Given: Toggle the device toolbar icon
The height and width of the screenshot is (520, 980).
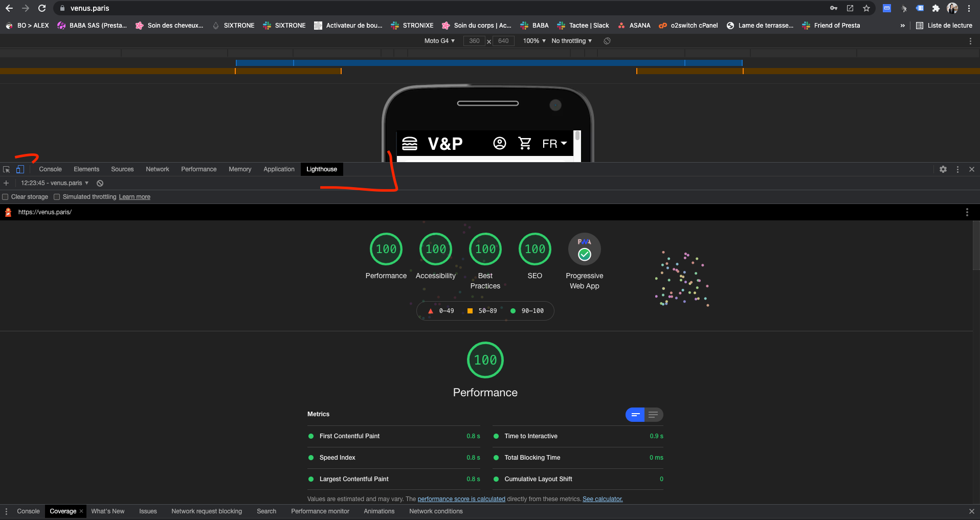Looking at the screenshot, I should pos(20,169).
